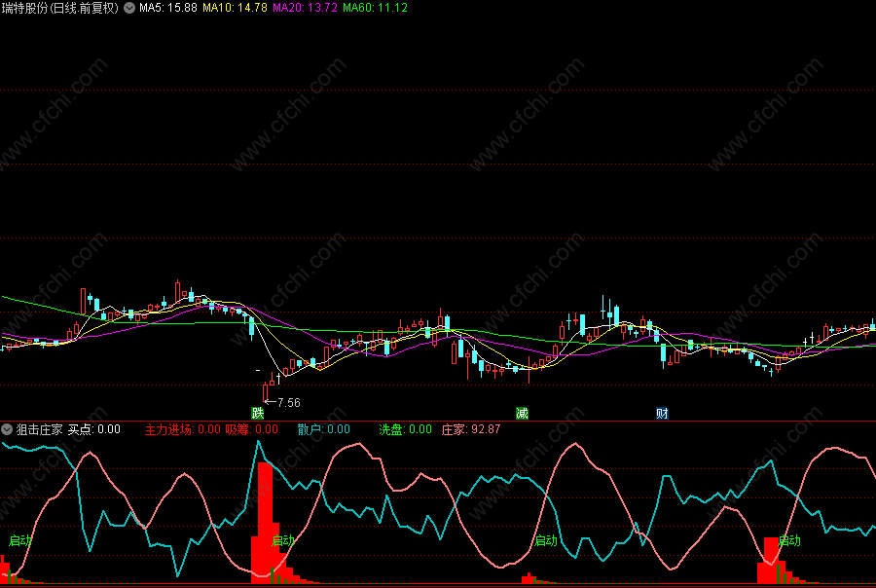Select the MA5: 15.88 label
The image size is (876, 588).
pyautogui.click(x=168, y=8)
